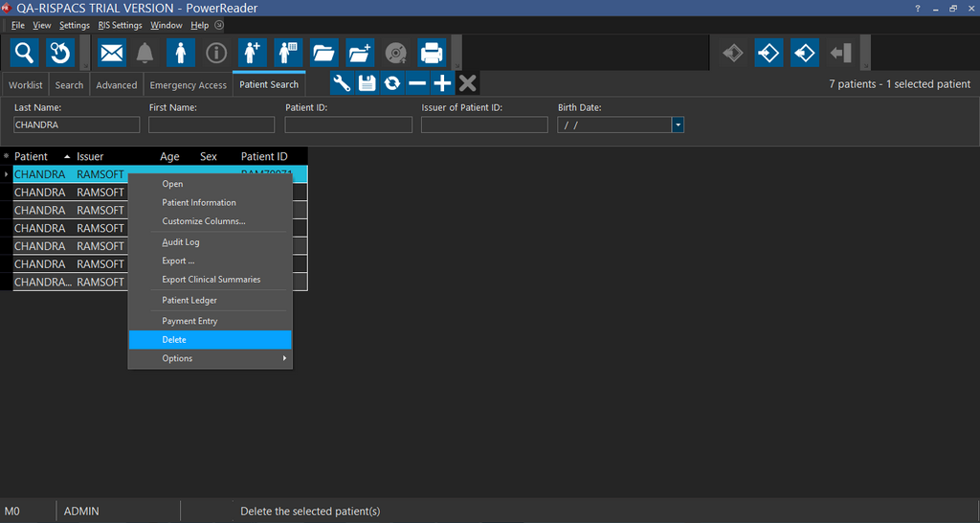
Task: Click the envelope mail icon in toolbar
Action: 112,52
